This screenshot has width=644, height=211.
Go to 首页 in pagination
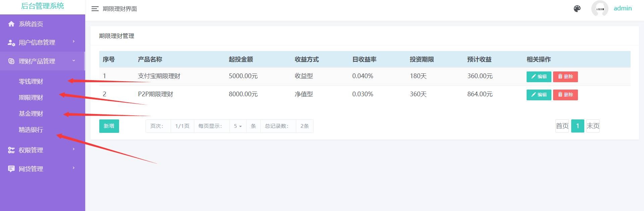(x=562, y=126)
